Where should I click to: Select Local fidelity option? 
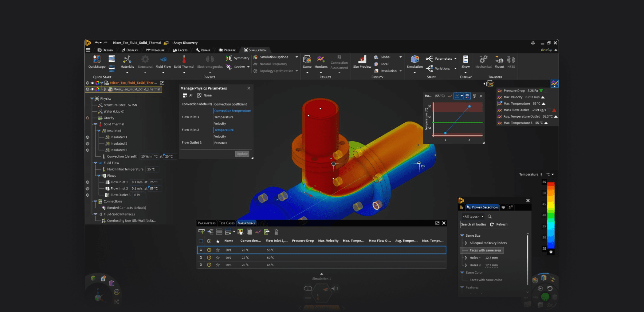point(381,64)
